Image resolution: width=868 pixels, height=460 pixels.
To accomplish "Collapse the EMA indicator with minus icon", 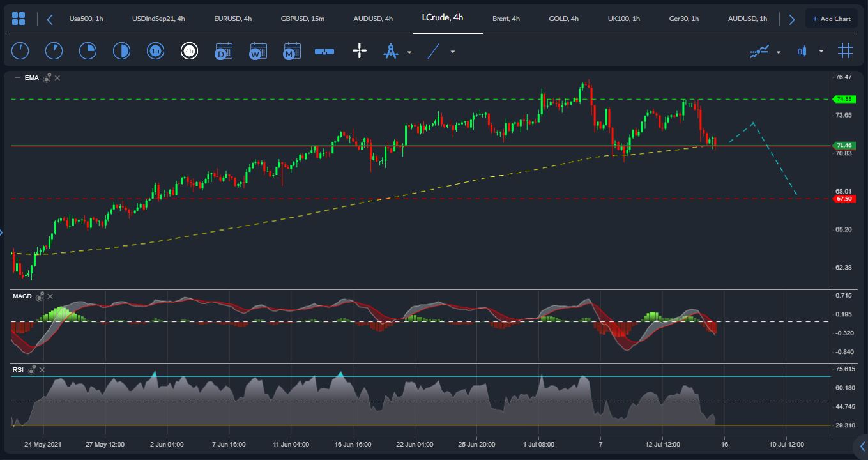I will tap(17, 77).
